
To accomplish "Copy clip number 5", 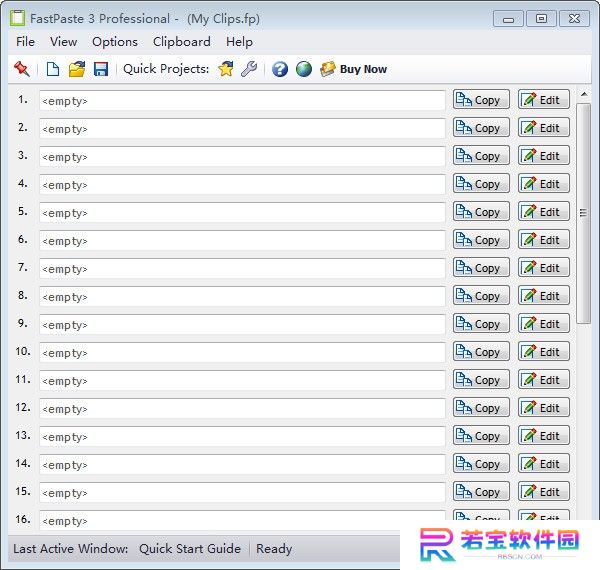I will 481,211.
